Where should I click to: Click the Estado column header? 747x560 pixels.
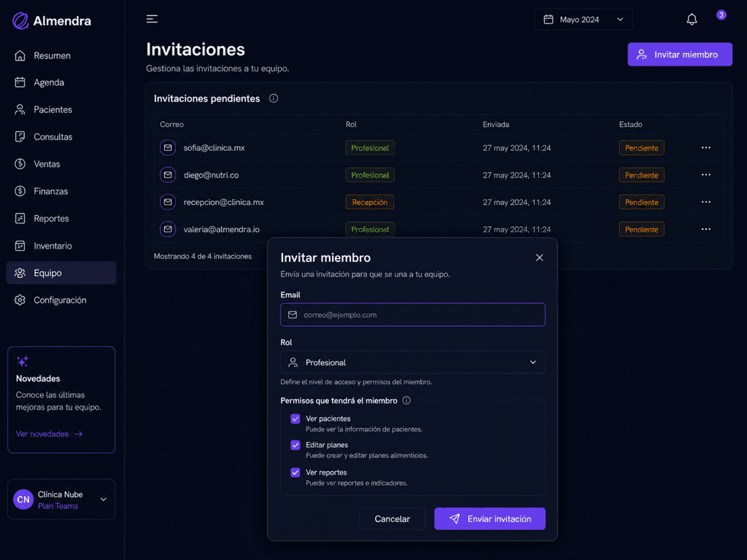click(631, 124)
